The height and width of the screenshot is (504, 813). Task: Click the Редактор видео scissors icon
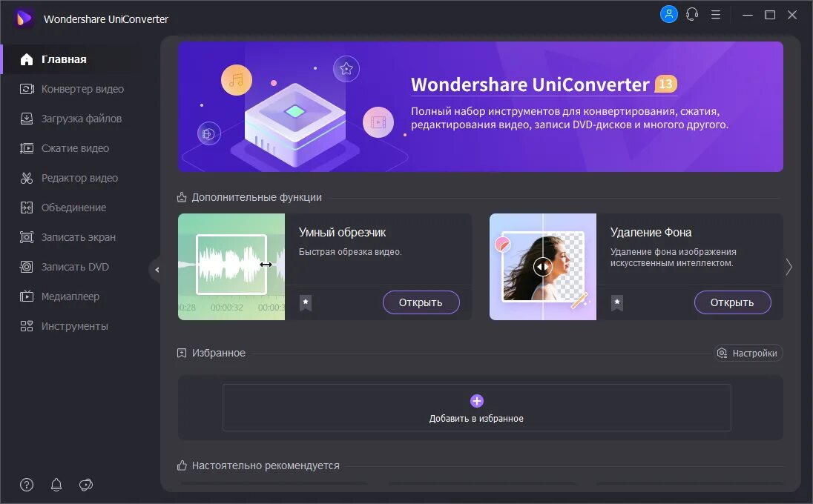[x=27, y=178]
